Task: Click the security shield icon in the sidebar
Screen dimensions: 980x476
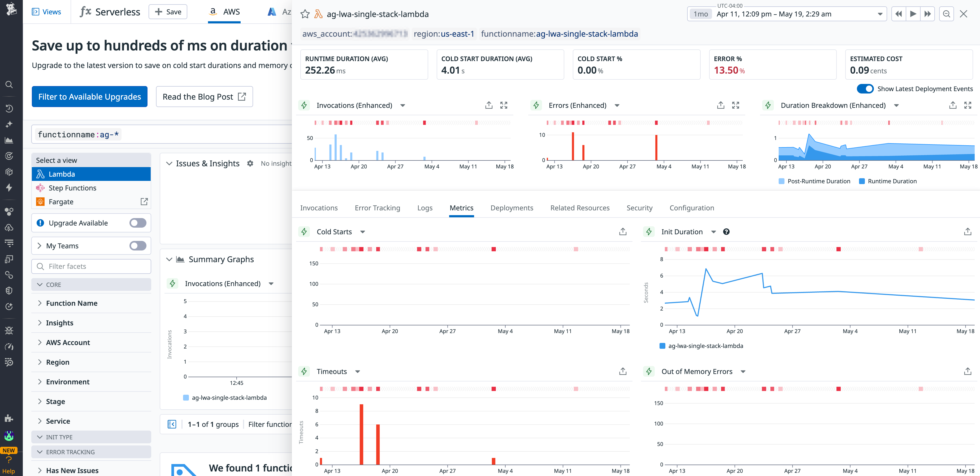Action: [x=10, y=290]
